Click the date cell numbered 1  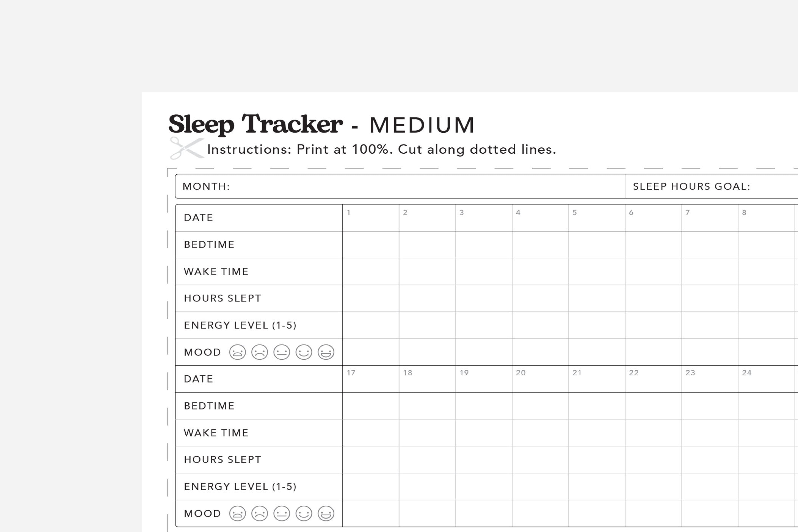pos(371,218)
